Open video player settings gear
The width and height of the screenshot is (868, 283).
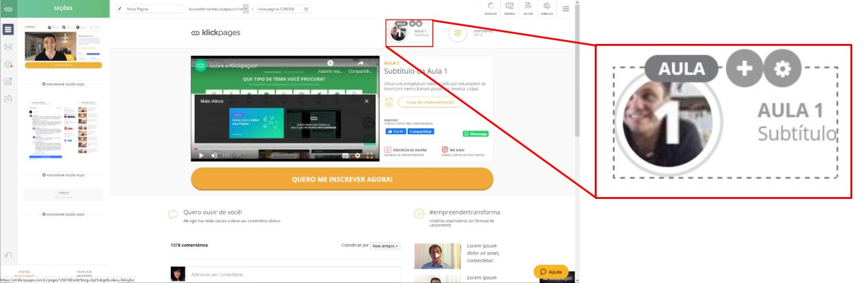357,155
